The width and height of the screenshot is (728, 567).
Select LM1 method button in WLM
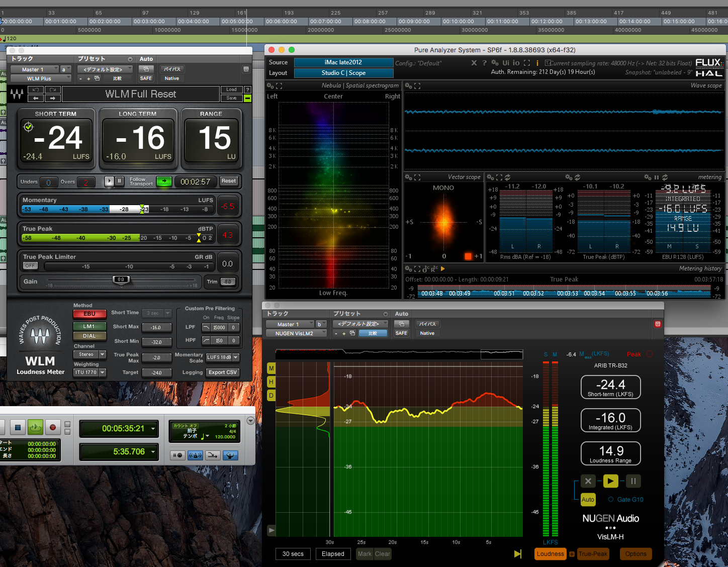point(89,326)
